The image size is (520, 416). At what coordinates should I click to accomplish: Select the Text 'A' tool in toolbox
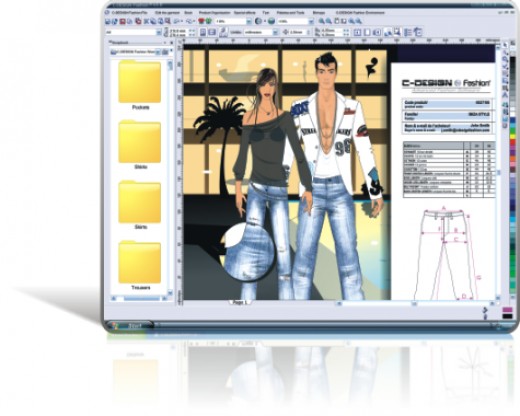click(x=506, y=95)
